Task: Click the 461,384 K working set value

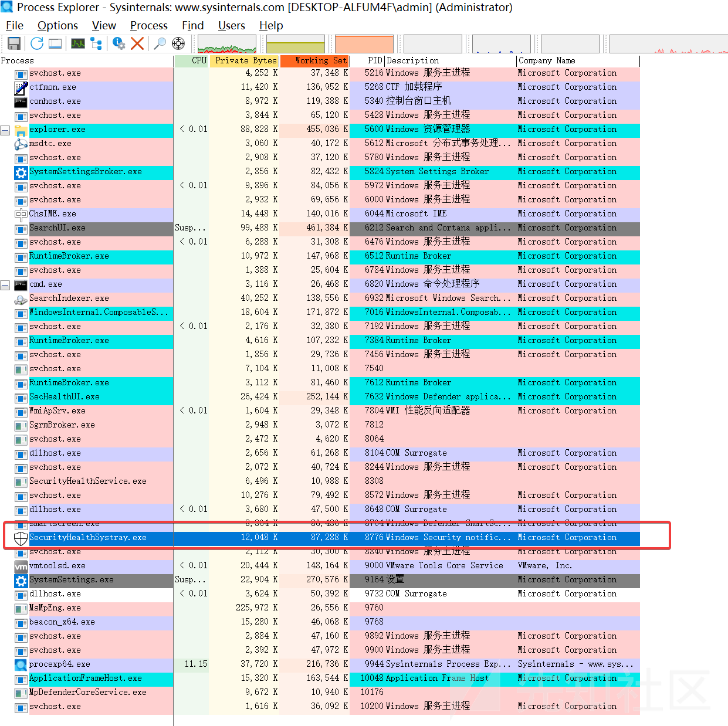Action: click(x=327, y=228)
